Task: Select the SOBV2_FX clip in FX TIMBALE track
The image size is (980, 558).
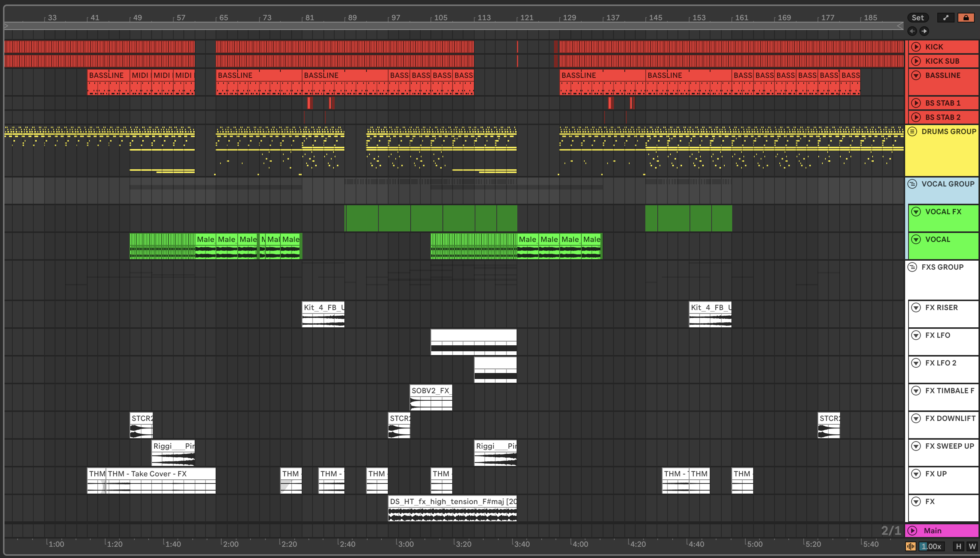Action: point(431,397)
